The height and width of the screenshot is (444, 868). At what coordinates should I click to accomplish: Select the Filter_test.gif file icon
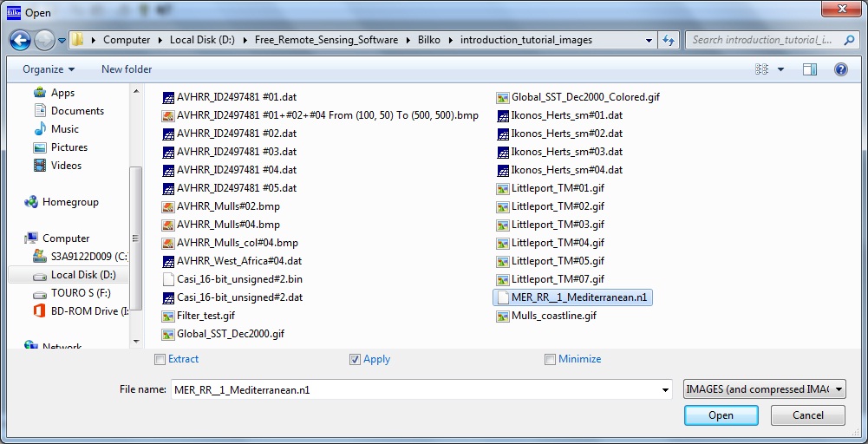pyautogui.click(x=168, y=316)
